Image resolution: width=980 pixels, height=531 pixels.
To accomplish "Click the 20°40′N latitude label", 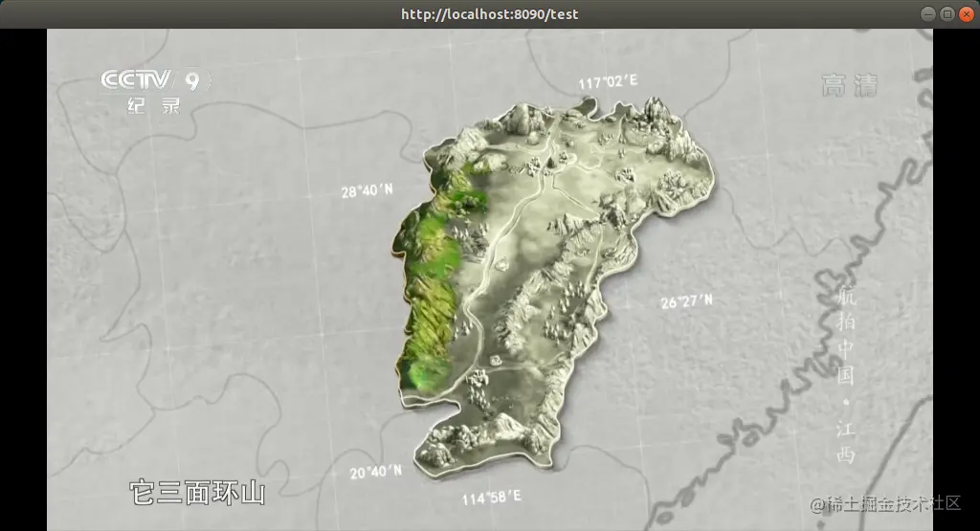I will click(x=375, y=472).
